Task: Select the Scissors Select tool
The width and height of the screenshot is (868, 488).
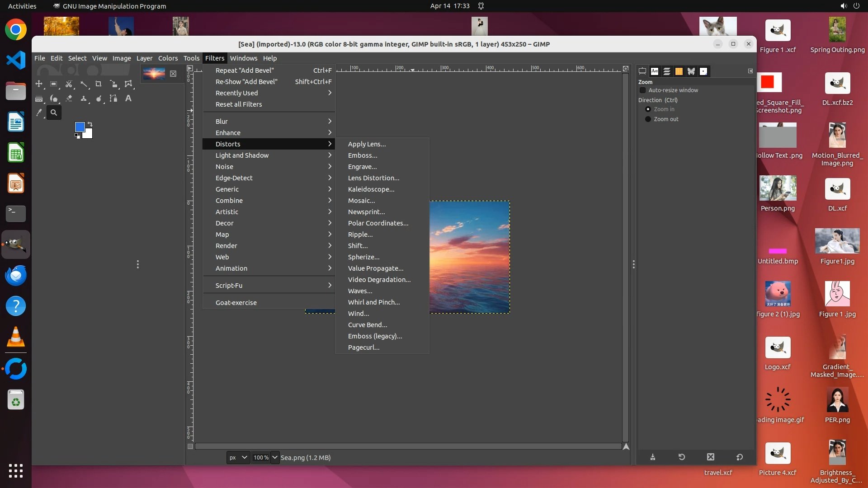Action: pyautogui.click(x=69, y=84)
